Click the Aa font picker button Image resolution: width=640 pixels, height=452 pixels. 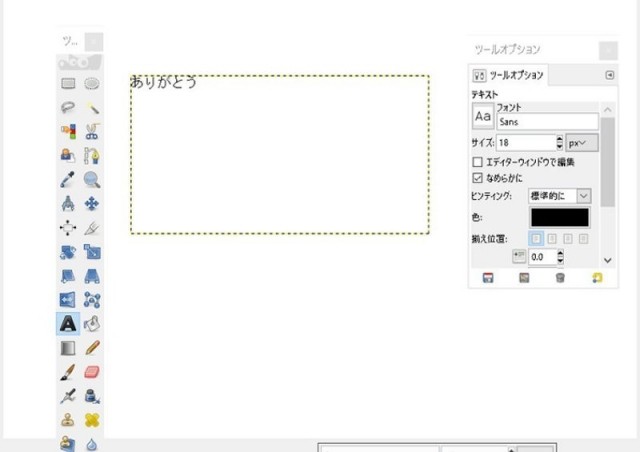pyautogui.click(x=483, y=117)
